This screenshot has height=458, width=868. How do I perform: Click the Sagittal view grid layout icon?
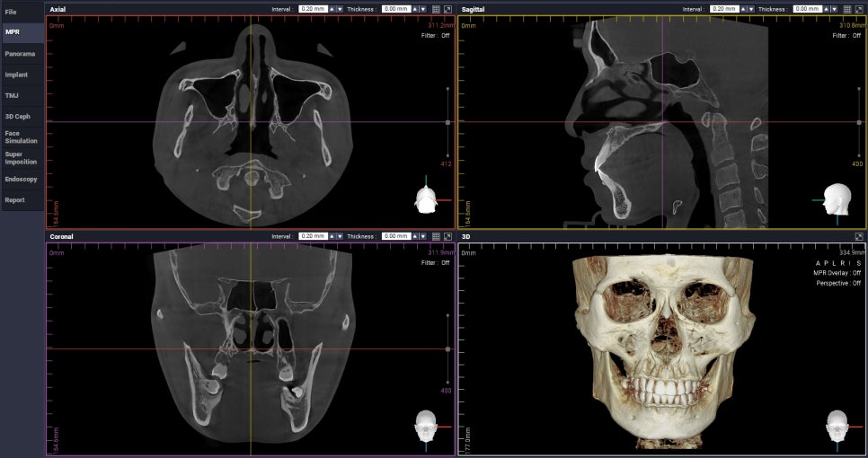[x=847, y=9]
